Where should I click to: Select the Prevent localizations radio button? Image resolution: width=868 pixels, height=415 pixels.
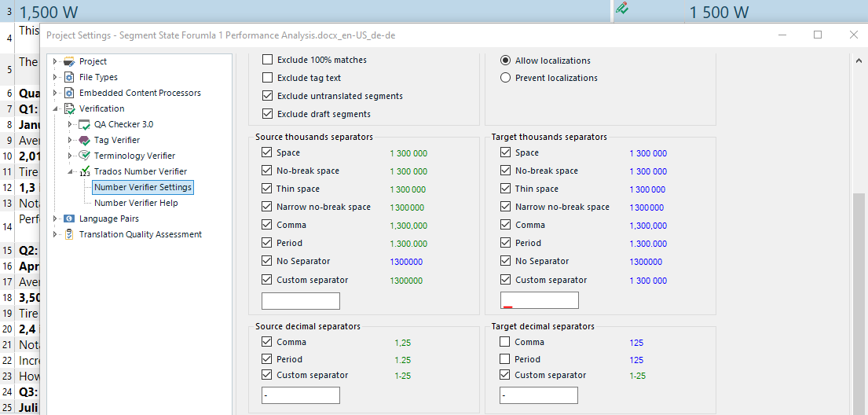click(506, 78)
